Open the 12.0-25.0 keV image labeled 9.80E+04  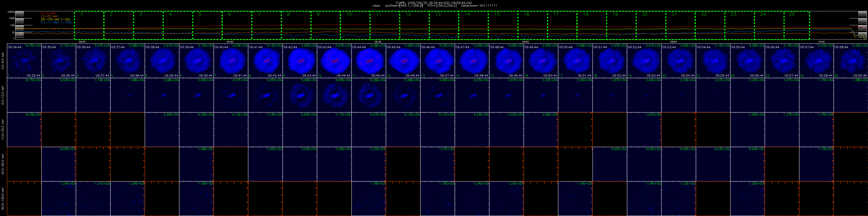tap(300, 130)
